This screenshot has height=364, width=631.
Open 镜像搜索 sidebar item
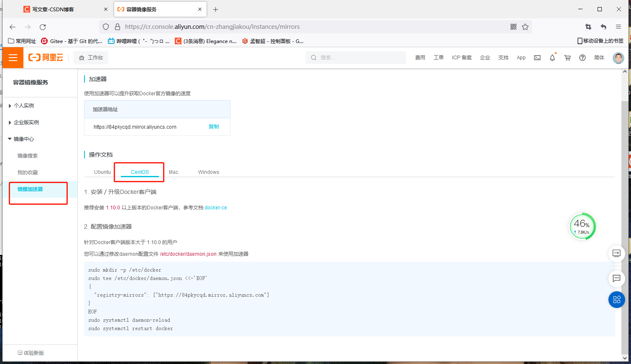pyautogui.click(x=28, y=156)
